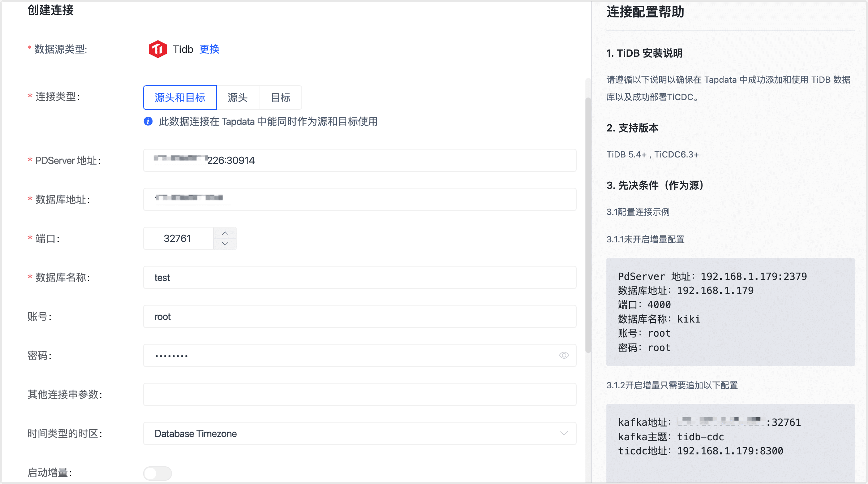Open the 时间类型的时区 dropdown
The image size is (868, 484).
(359, 433)
